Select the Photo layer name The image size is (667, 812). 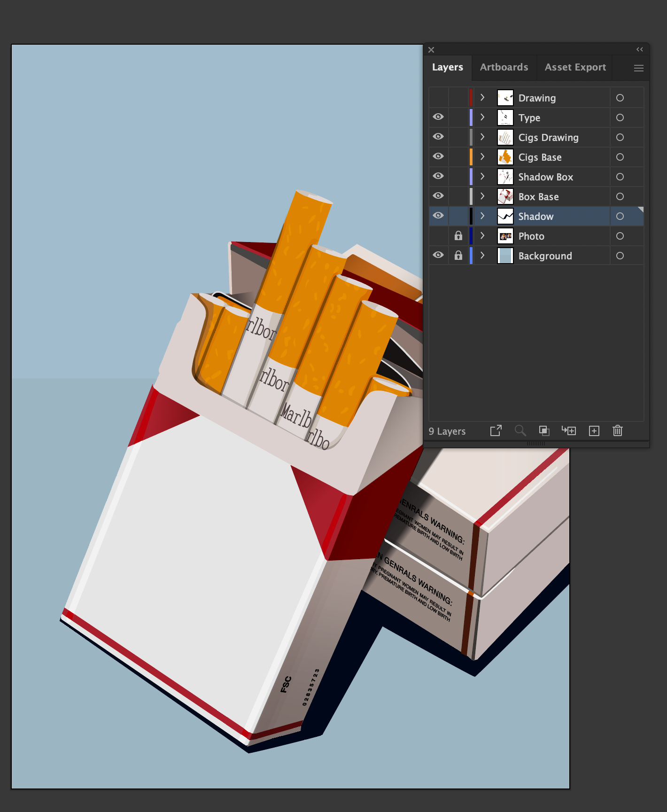click(531, 236)
